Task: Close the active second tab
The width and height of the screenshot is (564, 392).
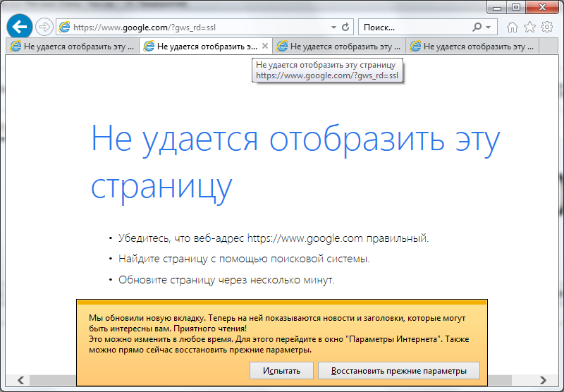Action: point(265,46)
